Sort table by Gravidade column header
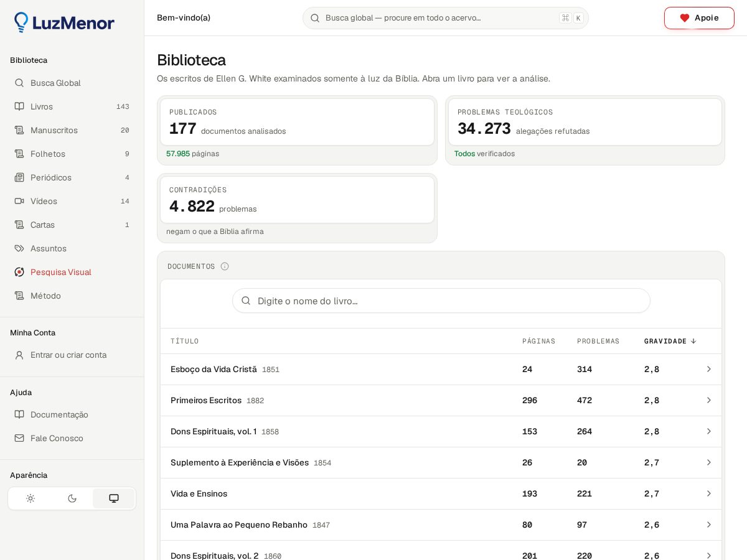Image resolution: width=747 pixels, height=560 pixels. click(670, 341)
